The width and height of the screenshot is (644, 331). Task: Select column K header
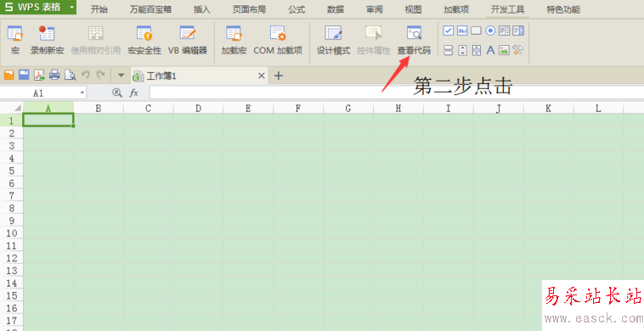tap(548, 109)
